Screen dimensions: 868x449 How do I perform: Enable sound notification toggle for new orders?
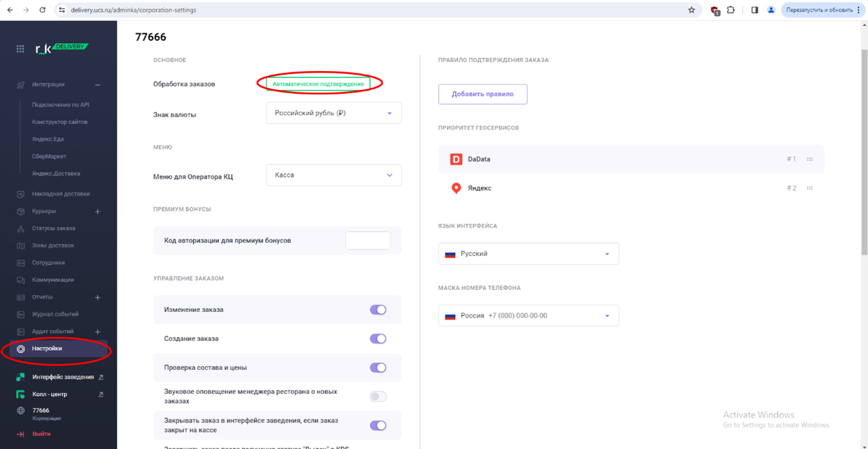[378, 397]
